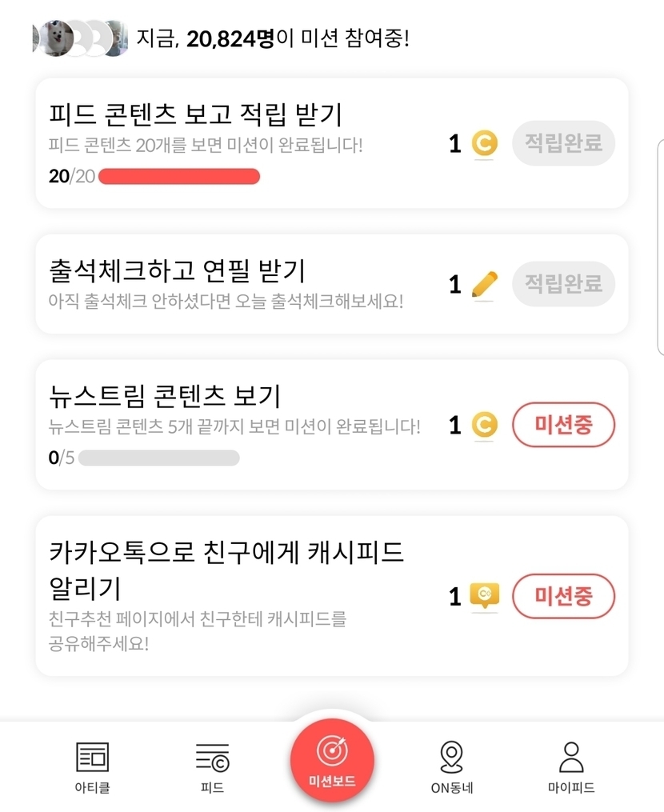Open the 출석체크하고 연필 받기 title
Viewport: 664px width, 812px height.
click(x=178, y=270)
